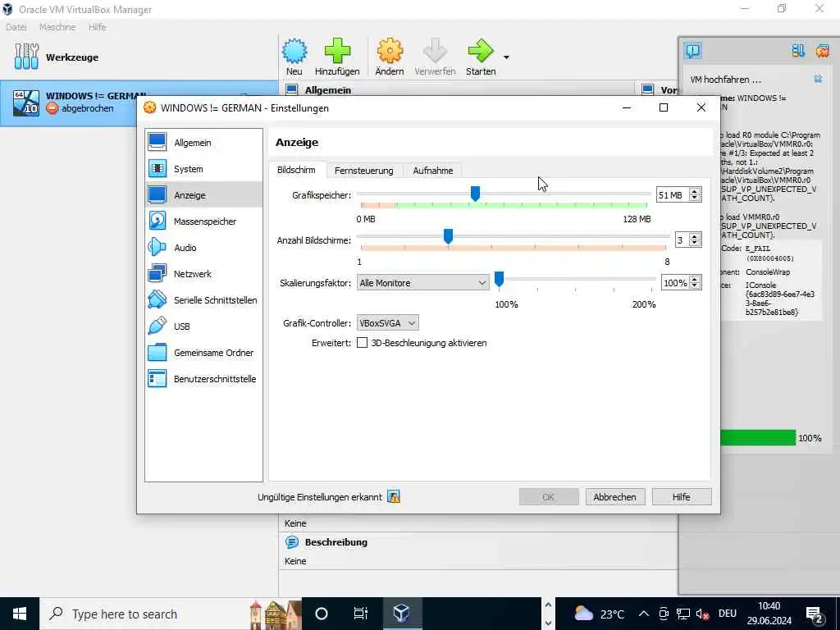
Task: Open the Allgemein settings category
Action: pyautogui.click(x=203, y=143)
